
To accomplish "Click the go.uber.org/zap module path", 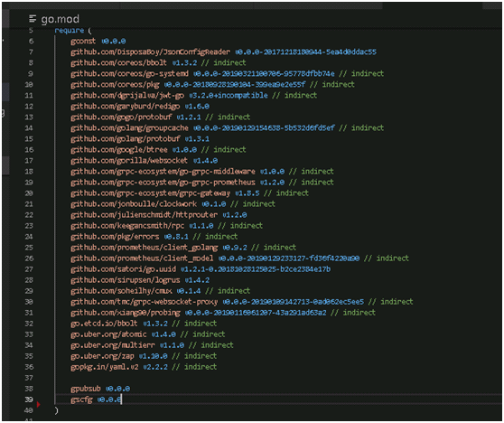I will (102, 356).
